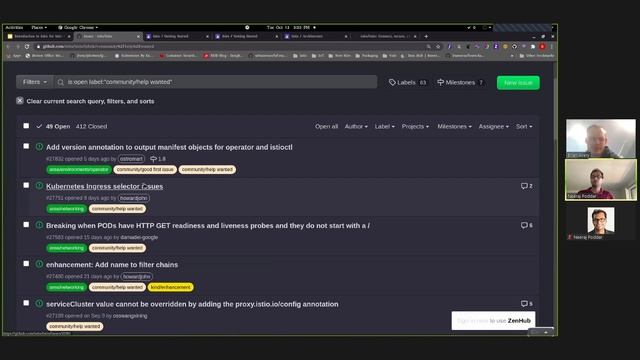Expand the Author filter dropdown
The width and height of the screenshot is (640, 360).
click(x=356, y=127)
